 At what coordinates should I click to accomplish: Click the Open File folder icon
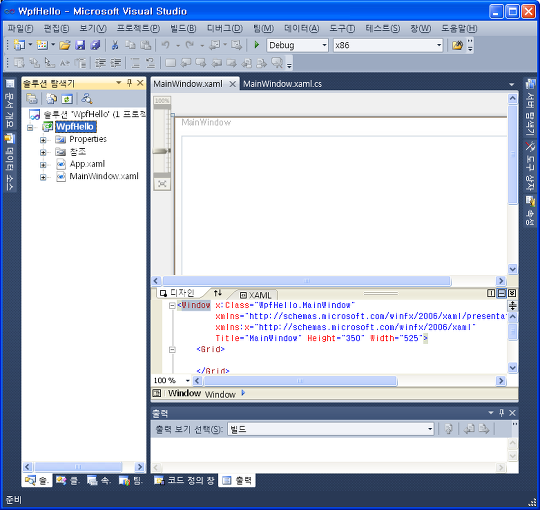[x=64, y=45]
